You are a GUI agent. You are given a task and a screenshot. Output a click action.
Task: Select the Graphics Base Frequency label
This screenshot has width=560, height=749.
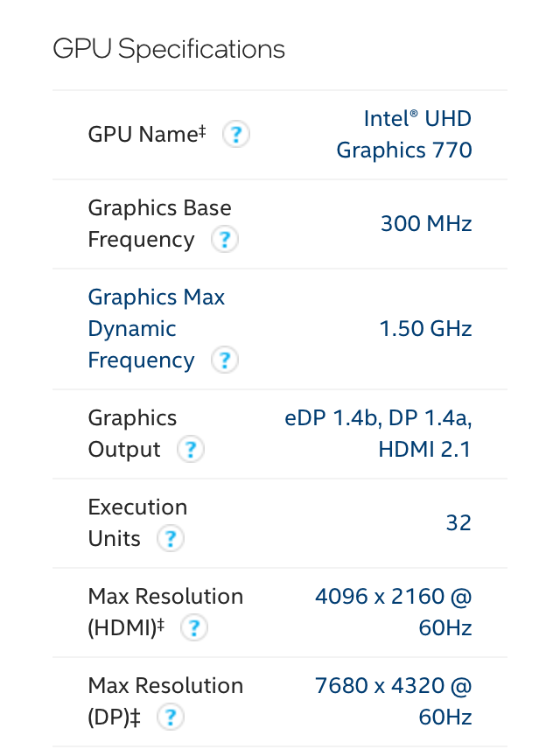(x=159, y=223)
